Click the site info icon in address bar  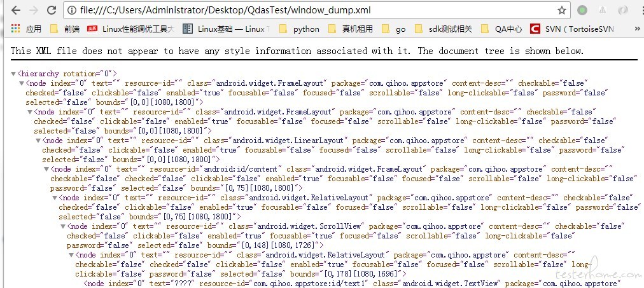71,10
